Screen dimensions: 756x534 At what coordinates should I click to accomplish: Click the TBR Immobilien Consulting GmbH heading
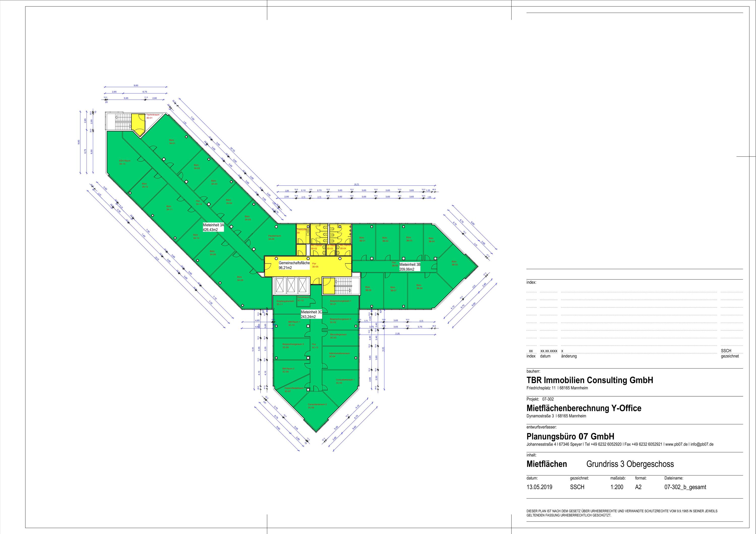point(590,380)
